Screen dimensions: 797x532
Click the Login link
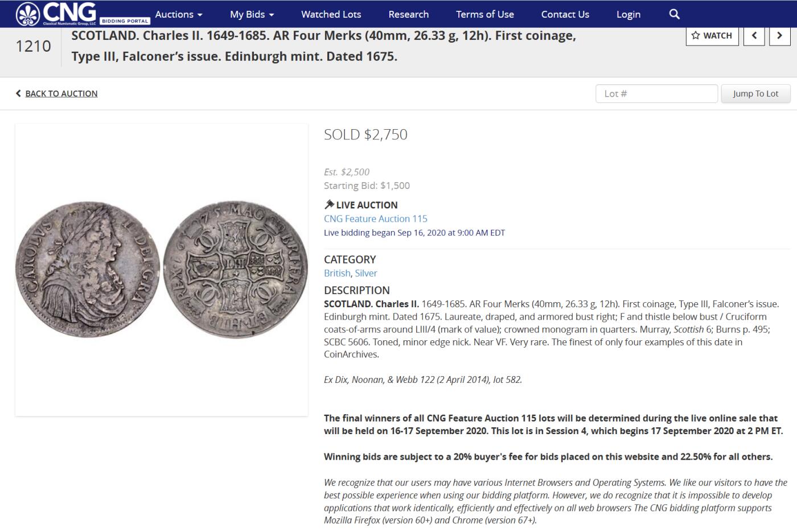[628, 14]
